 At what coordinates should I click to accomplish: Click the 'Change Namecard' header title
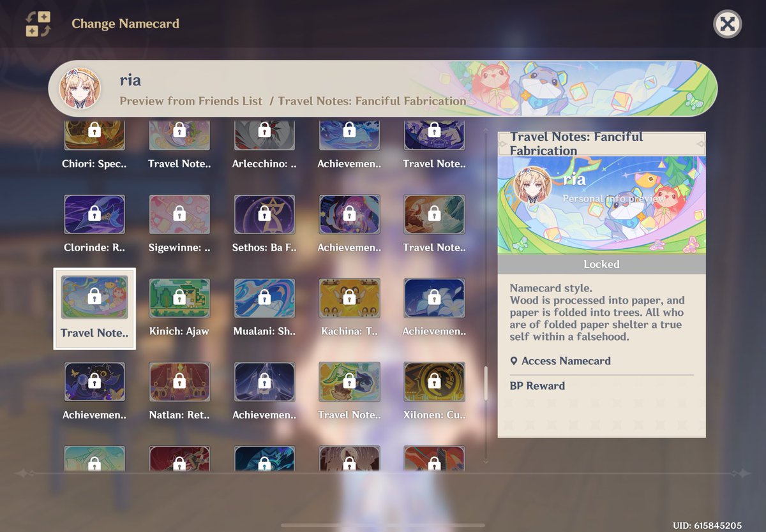tap(125, 24)
